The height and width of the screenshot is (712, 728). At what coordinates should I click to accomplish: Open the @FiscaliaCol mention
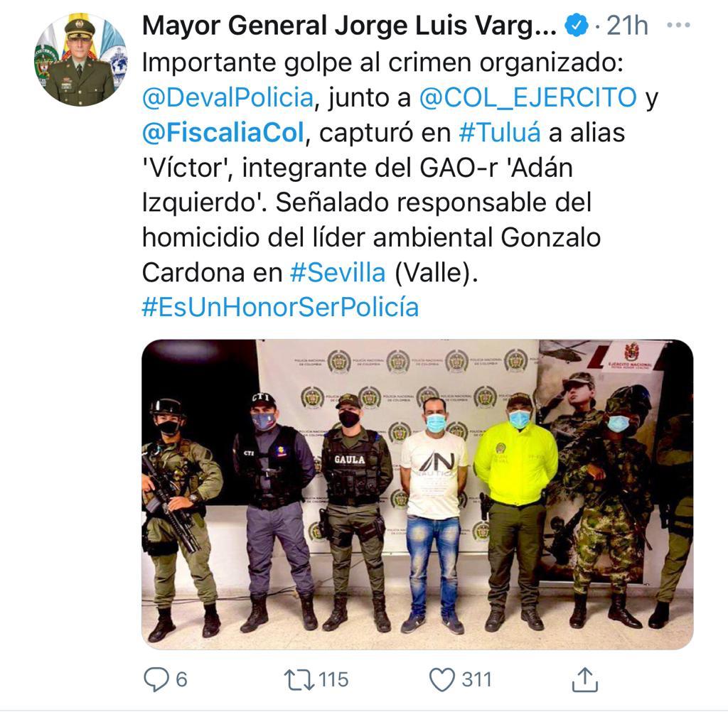click(x=223, y=133)
